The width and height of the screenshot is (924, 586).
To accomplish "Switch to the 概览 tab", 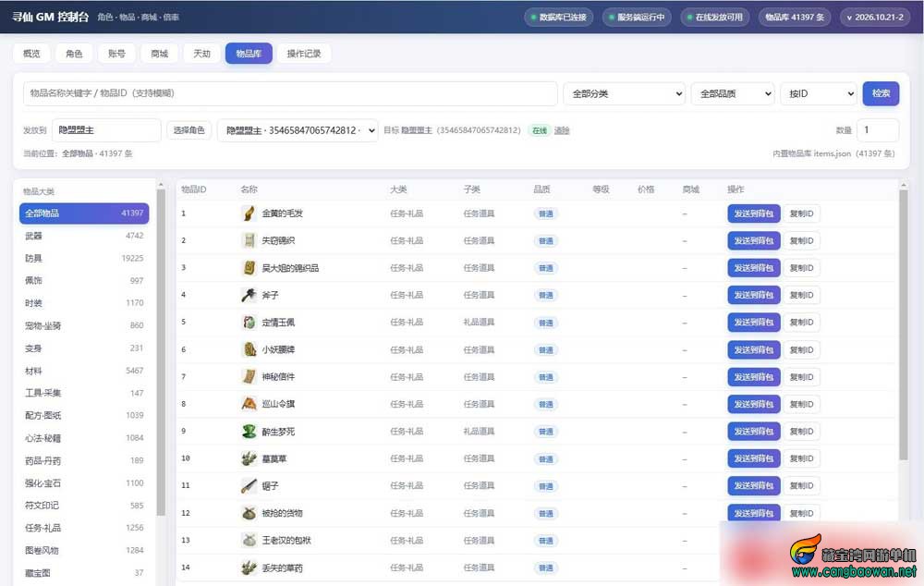I will point(31,54).
